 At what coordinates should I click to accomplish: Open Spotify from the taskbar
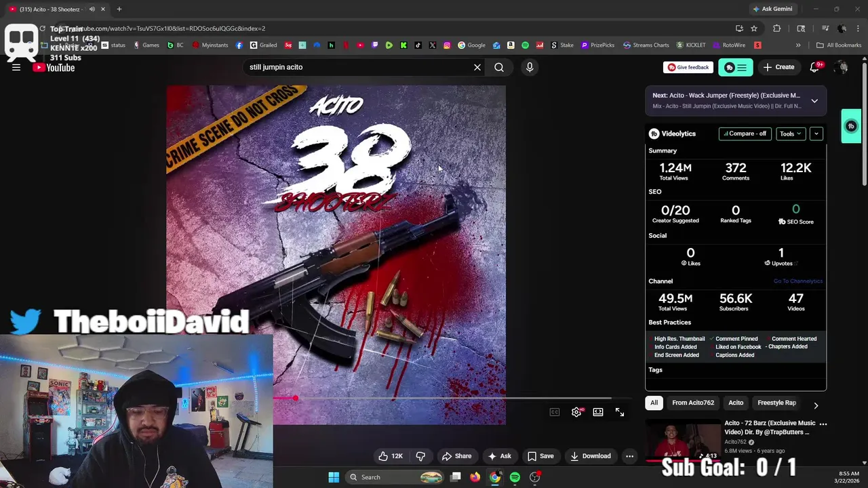(515, 477)
